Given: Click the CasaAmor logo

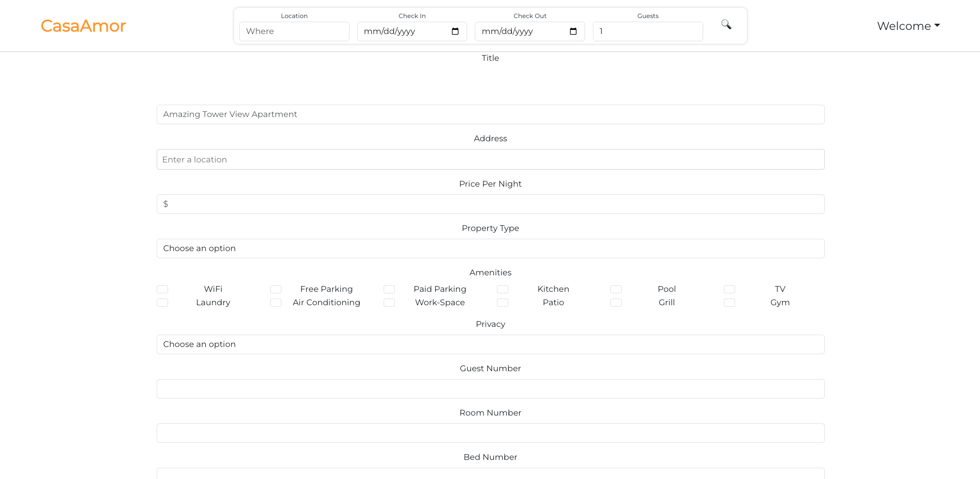Looking at the screenshot, I should tap(83, 26).
